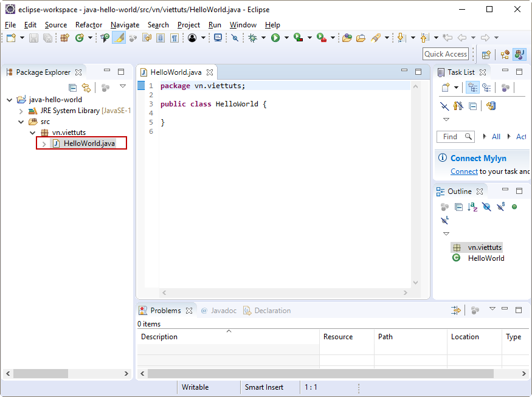Open the Refactor menu
532x397 pixels.
(89, 25)
